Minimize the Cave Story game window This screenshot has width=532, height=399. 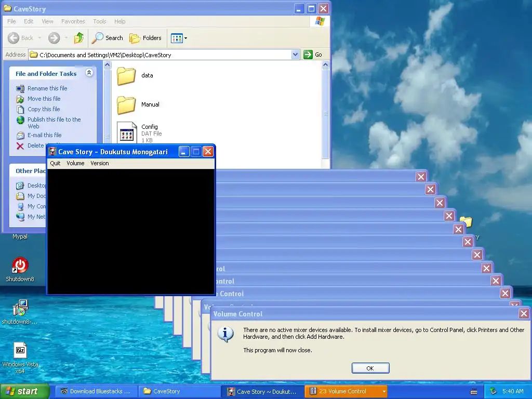[x=183, y=152]
